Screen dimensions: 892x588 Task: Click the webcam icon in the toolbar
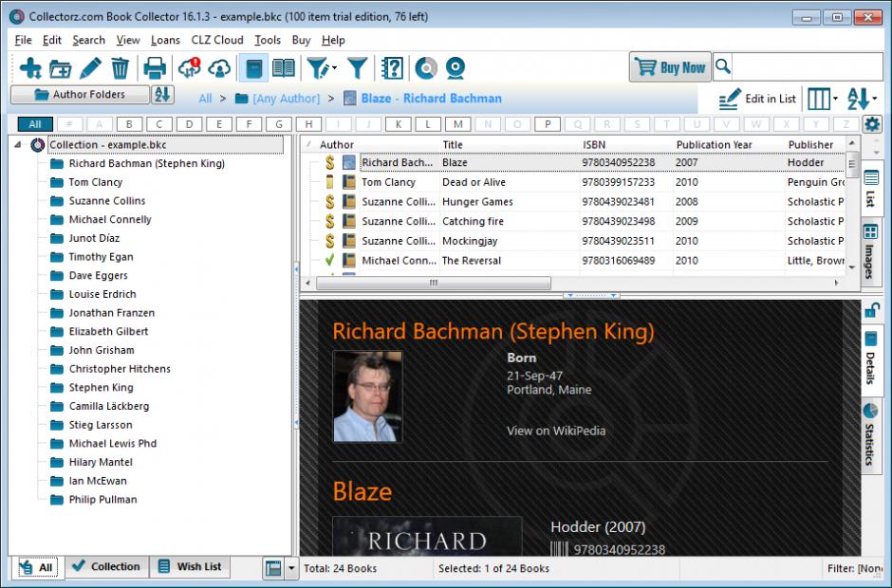pos(455,68)
